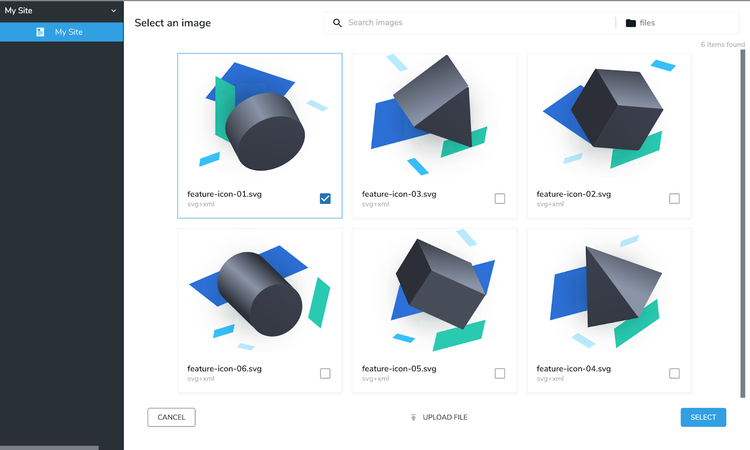Image resolution: width=750 pixels, height=450 pixels.
Task: Click the feature-icon-05.svg file name
Action: (x=399, y=369)
